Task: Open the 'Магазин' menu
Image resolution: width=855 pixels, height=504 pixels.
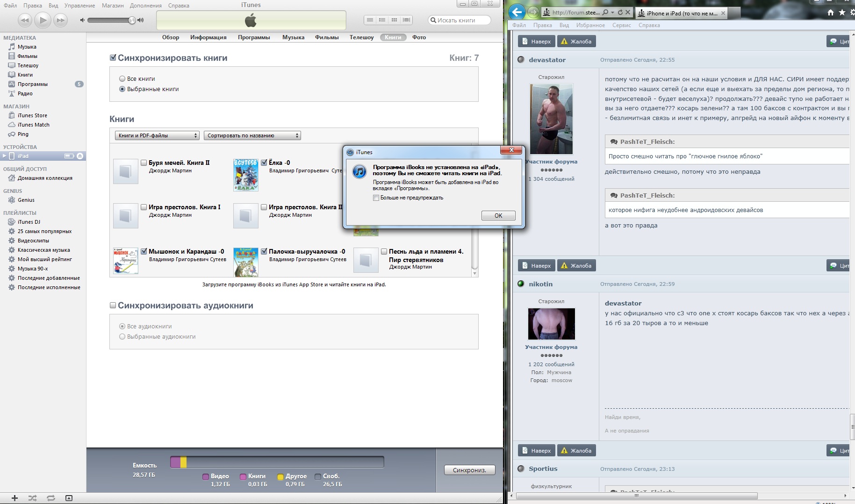Action: [x=113, y=6]
